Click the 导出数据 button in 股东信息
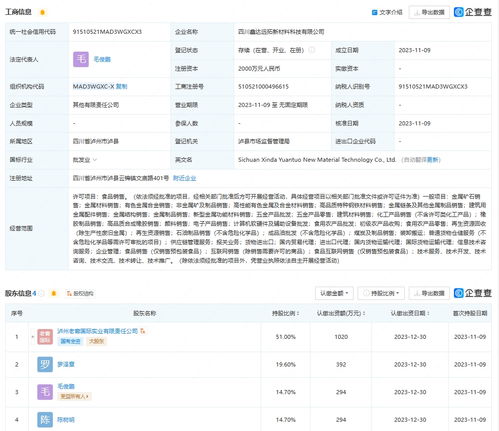This screenshot has height=431, width=499. pos(429,293)
